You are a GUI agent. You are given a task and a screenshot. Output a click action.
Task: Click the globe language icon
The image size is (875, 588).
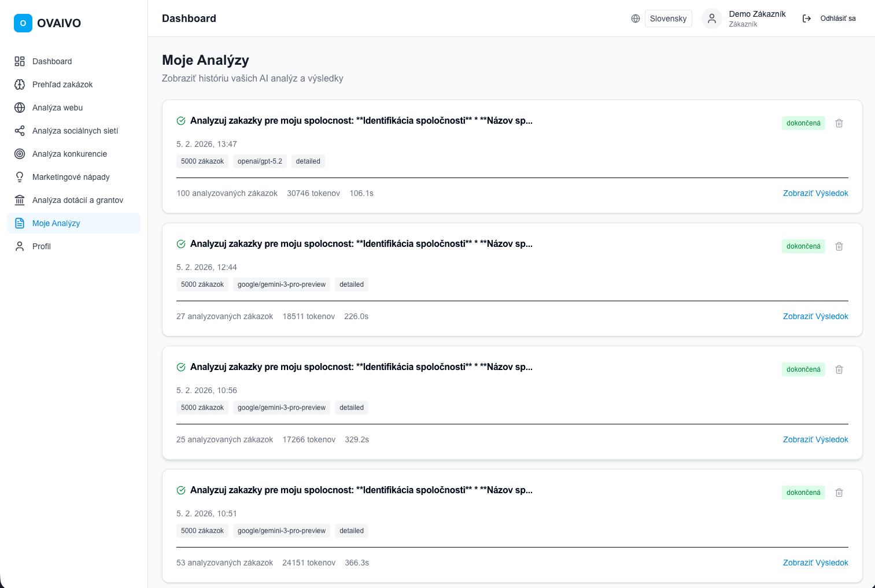(x=636, y=19)
